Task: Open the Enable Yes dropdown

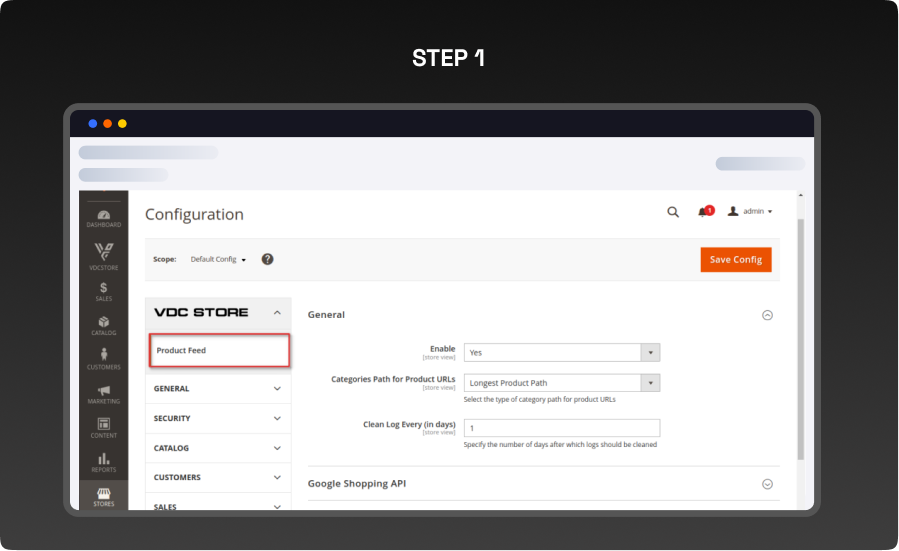Action: pos(561,352)
